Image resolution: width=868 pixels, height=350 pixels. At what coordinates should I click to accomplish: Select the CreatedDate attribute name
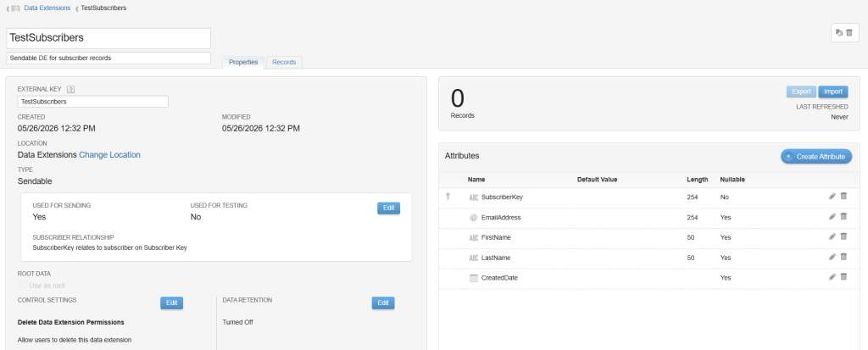pyautogui.click(x=500, y=278)
